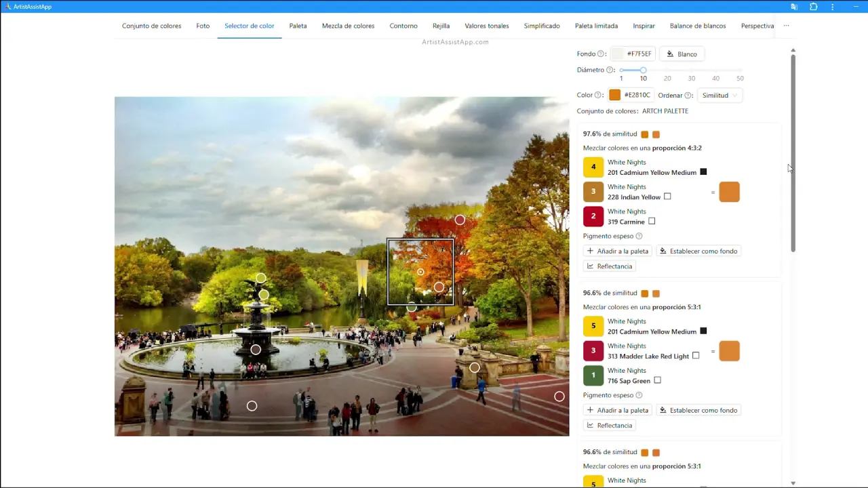
Task: Open the Similitud sort dropdown
Action: [x=719, y=96]
